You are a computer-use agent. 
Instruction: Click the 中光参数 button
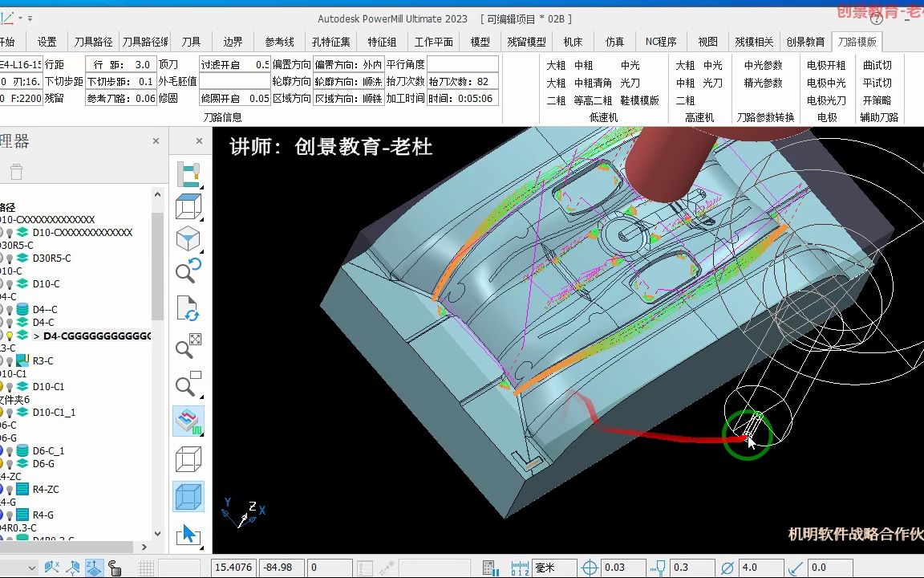pyautogui.click(x=763, y=66)
